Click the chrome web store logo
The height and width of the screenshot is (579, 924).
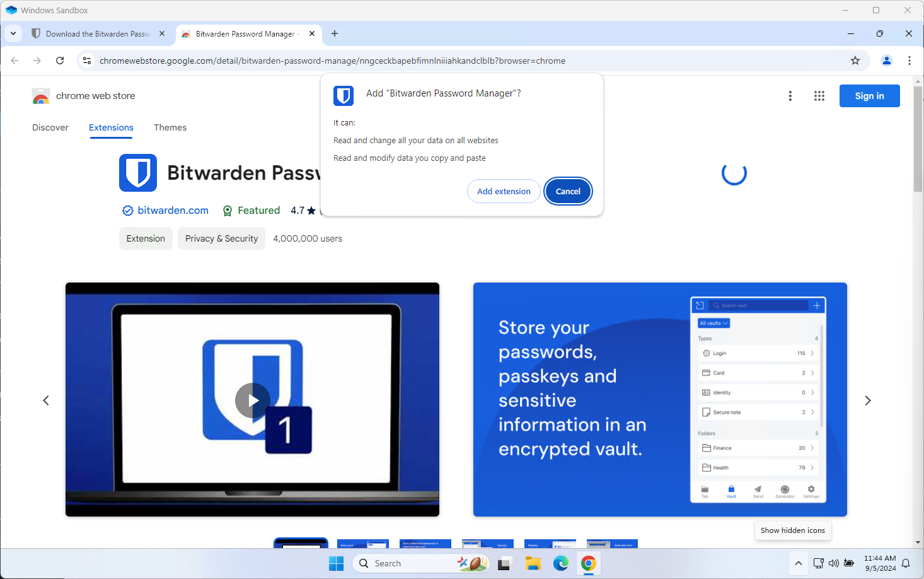[84, 96]
